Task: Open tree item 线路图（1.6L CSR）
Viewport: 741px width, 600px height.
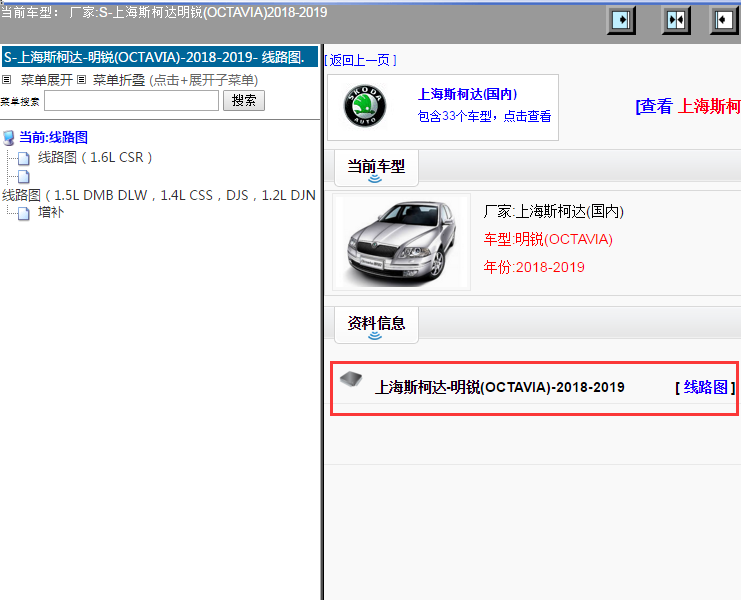Action: click(x=95, y=157)
